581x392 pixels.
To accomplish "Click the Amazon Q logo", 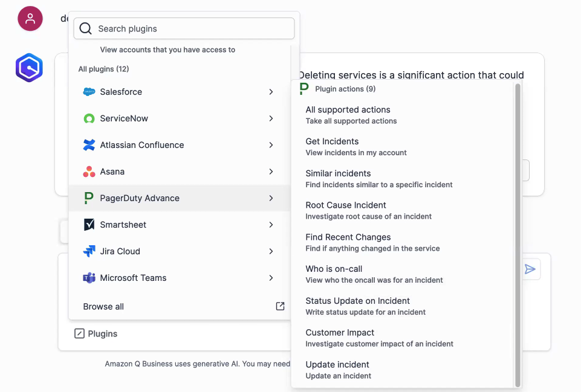I will tap(28, 68).
